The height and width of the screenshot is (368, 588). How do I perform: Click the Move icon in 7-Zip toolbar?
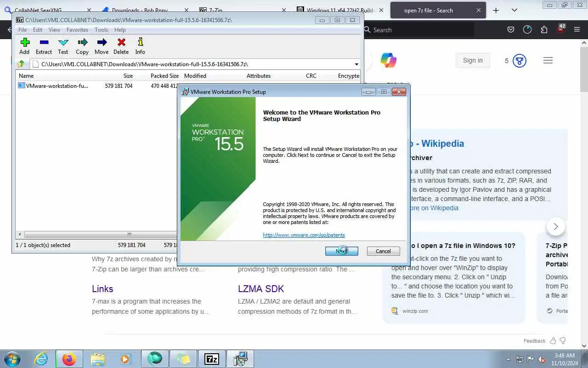coord(102,42)
